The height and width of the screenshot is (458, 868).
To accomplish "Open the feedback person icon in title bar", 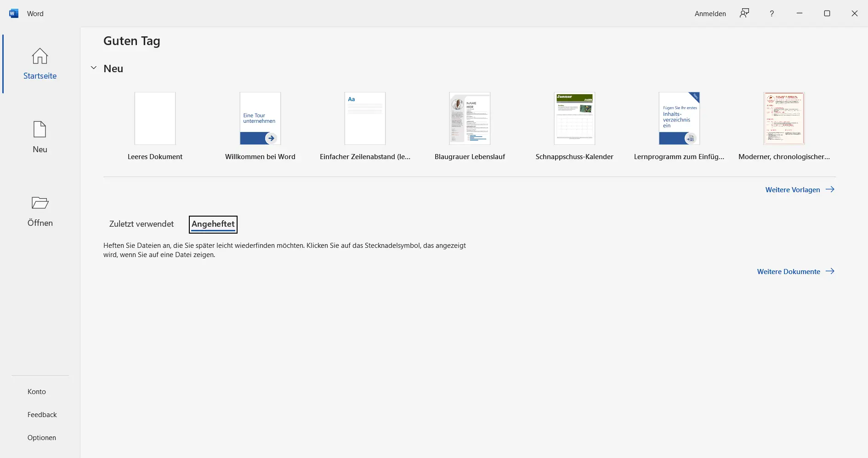I will [744, 13].
